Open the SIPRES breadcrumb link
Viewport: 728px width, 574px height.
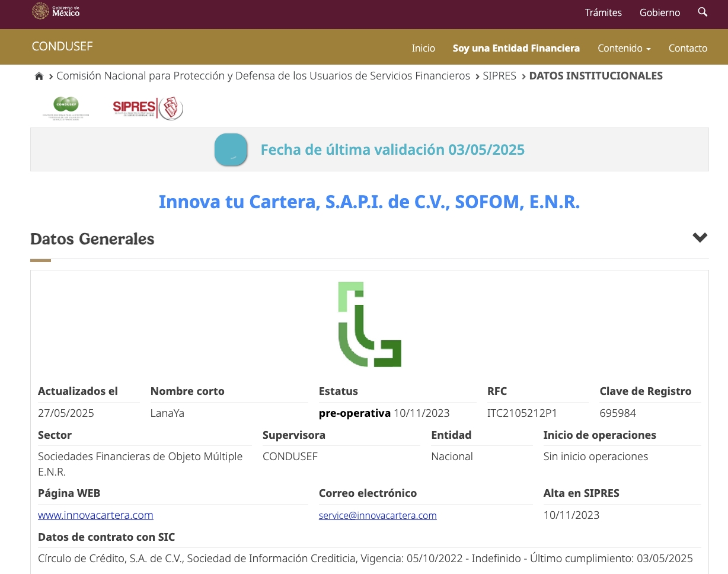click(500, 76)
